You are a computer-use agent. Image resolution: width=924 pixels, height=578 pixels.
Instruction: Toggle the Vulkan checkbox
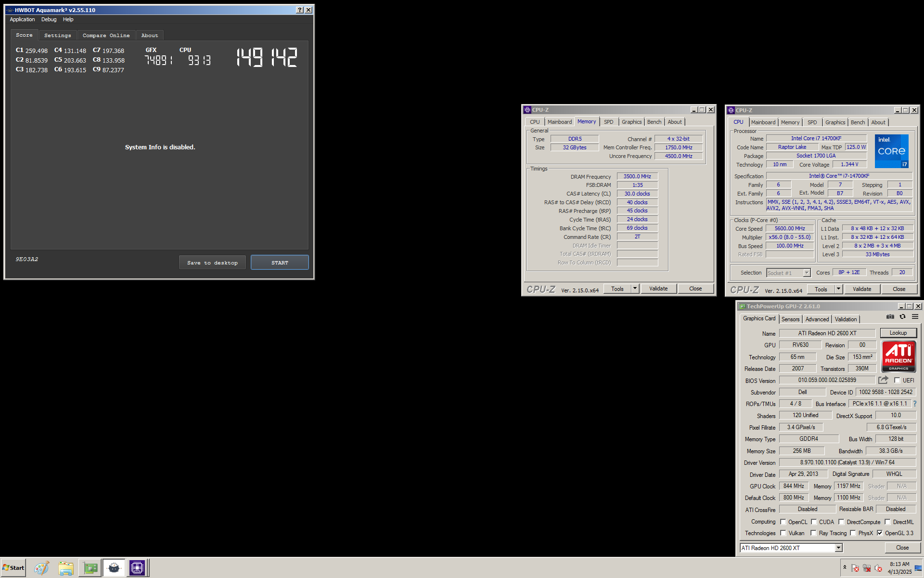[783, 533]
